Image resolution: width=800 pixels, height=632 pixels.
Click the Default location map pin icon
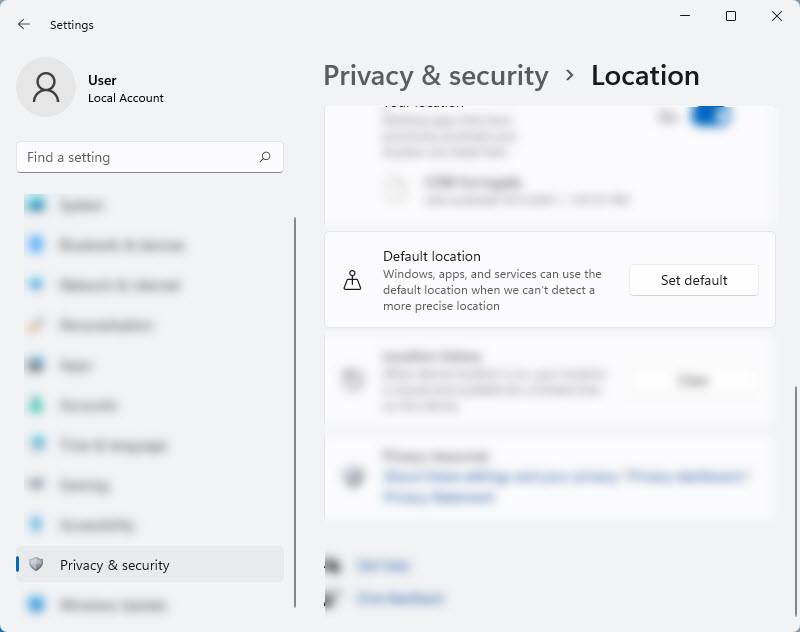pyautogui.click(x=352, y=281)
